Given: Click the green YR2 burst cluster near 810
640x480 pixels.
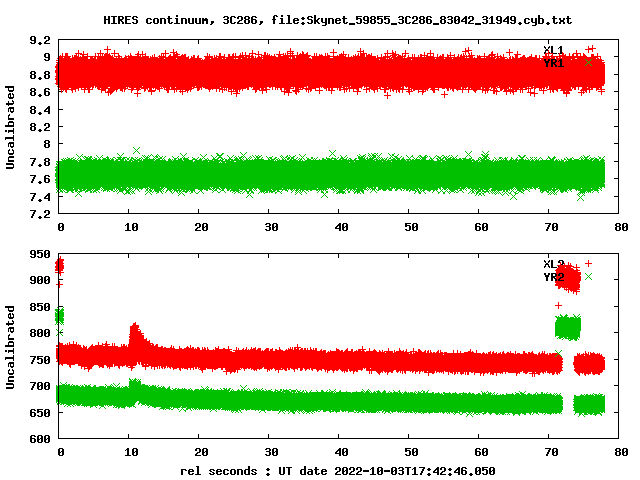Looking at the screenshot, I should 568,327.
